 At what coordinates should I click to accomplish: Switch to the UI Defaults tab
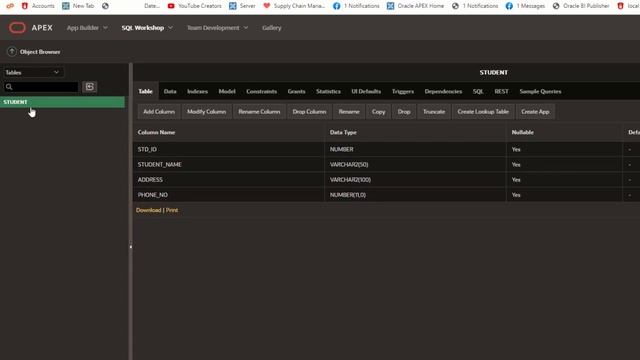pyautogui.click(x=366, y=91)
